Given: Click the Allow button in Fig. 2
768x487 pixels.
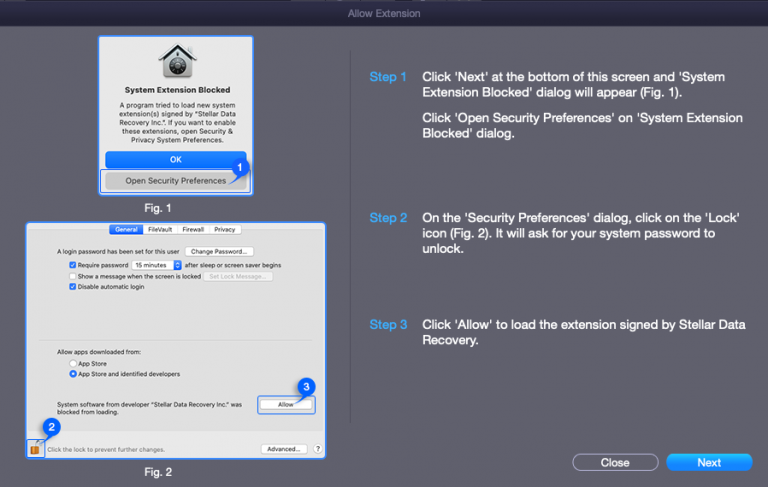Looking at the screenshot, I should click(286, 405).
